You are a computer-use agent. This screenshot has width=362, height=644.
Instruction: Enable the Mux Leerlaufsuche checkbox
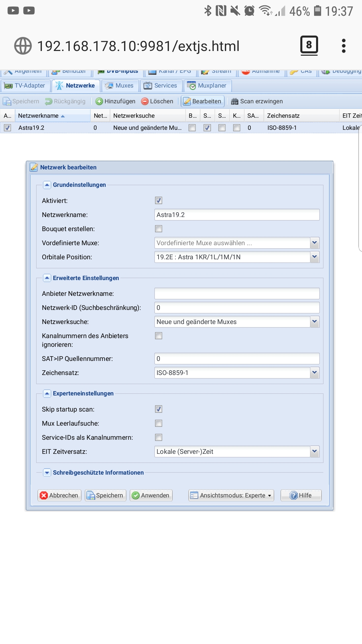159,423
